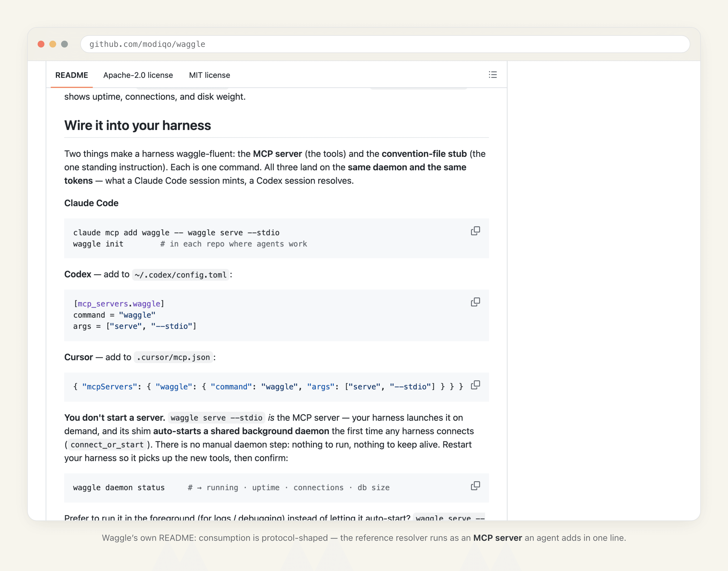Open the README outline list icon
This screenshot has width=728, height=571.
point(493,75)
